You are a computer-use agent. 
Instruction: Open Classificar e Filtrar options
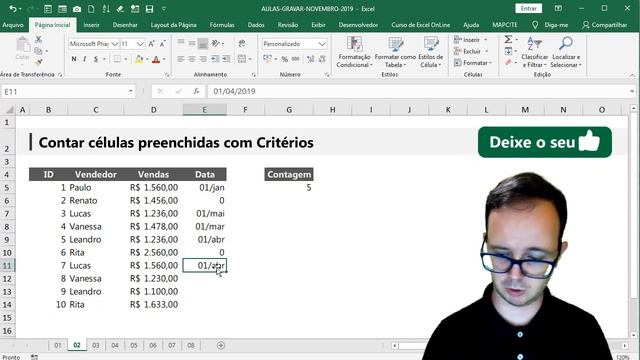(534, 52)
